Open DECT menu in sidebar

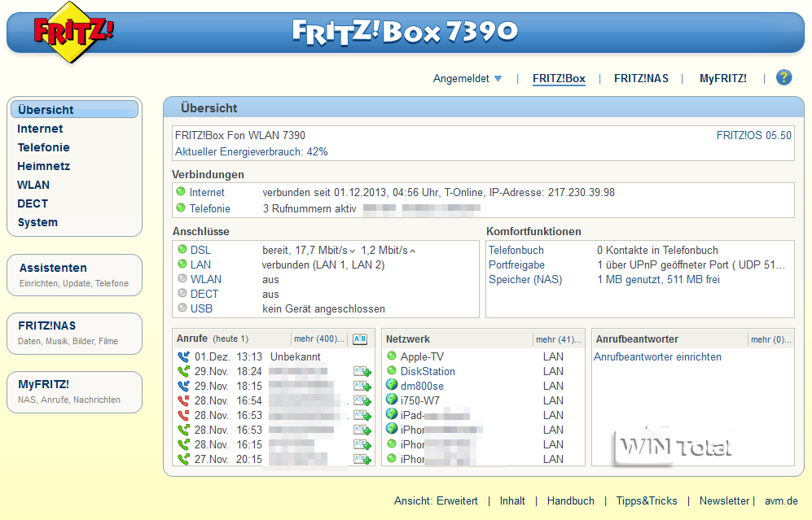(33, 203)
